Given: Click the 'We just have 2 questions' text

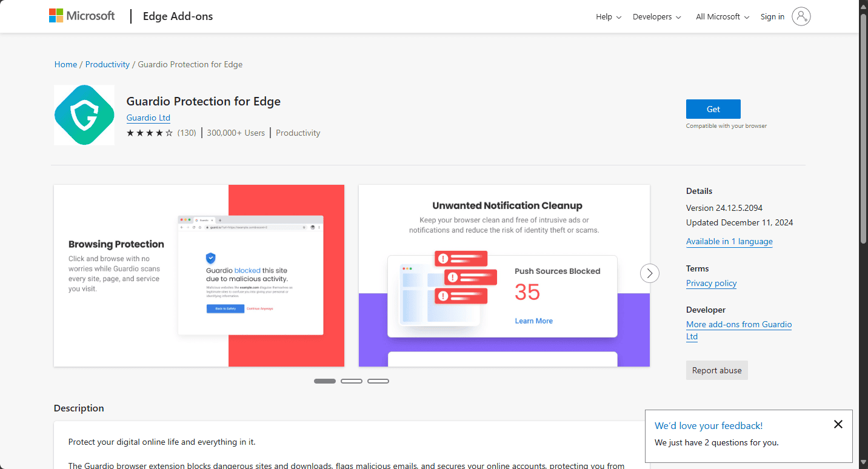Looking at the screenshot, I should click(x=716, y=442).
